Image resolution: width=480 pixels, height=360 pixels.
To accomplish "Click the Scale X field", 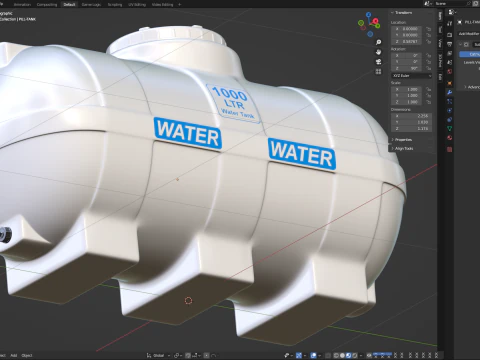I will [x=407, y=89].
